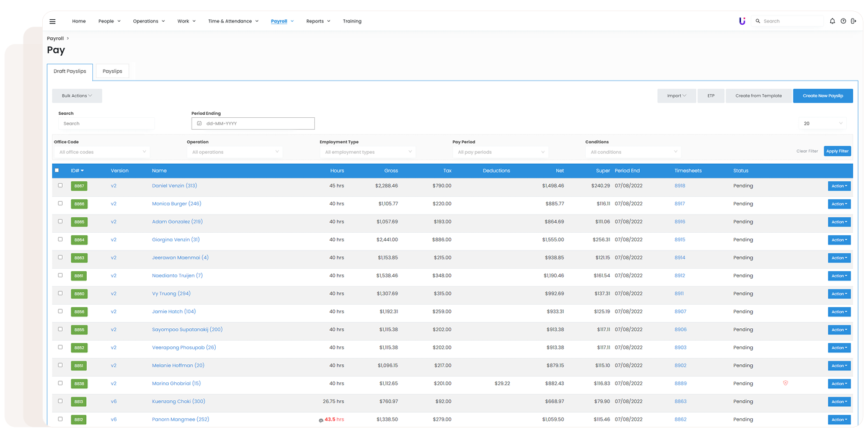Image resolution: width=868 pixels, height=438 pixels.
Task: Expand the Bulk Actions dropdown
Action: (x=77, y=96)
